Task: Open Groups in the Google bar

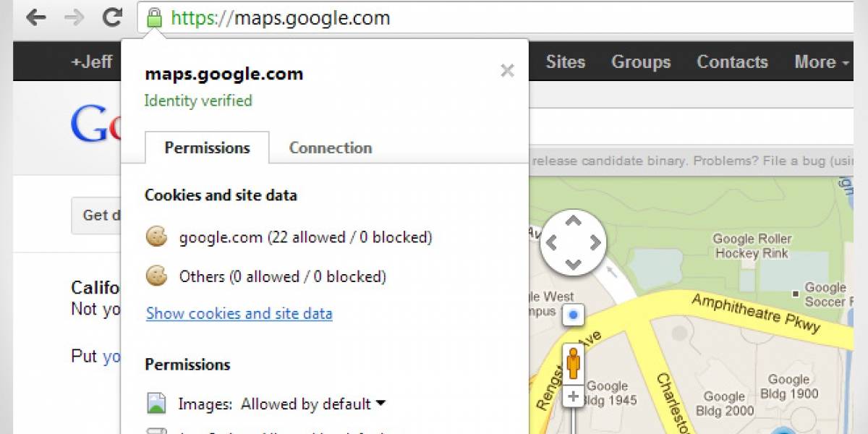Action: point(641,62)
